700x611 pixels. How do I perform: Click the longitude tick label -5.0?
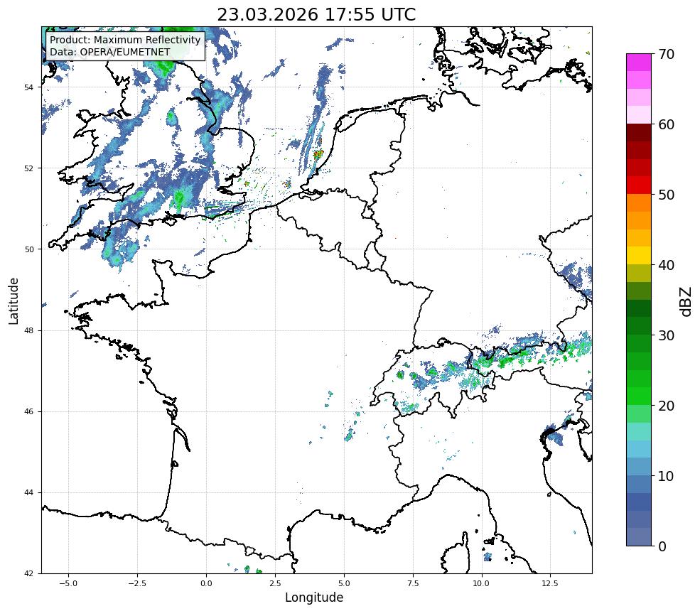coord(68,583)
